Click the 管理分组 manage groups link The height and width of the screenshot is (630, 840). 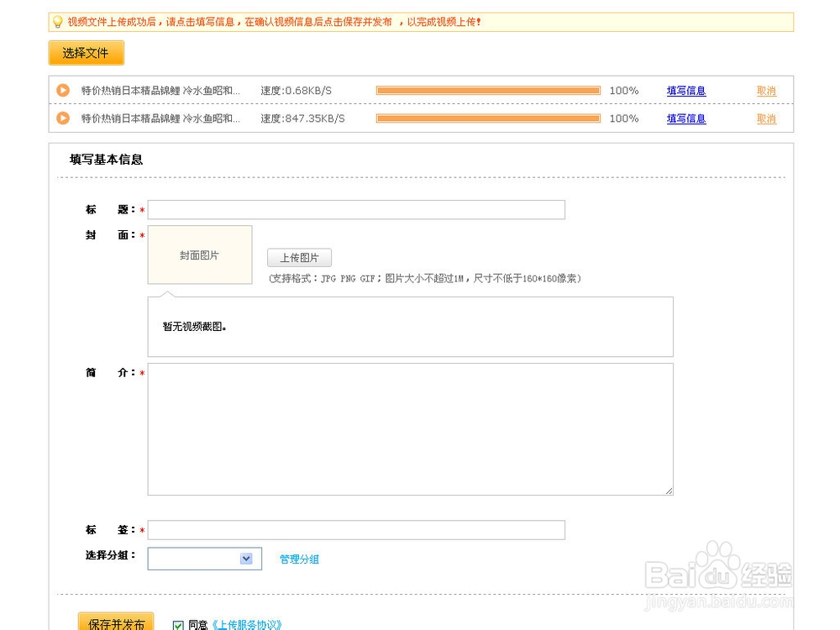pyautogui.click(x=299, y=558)
